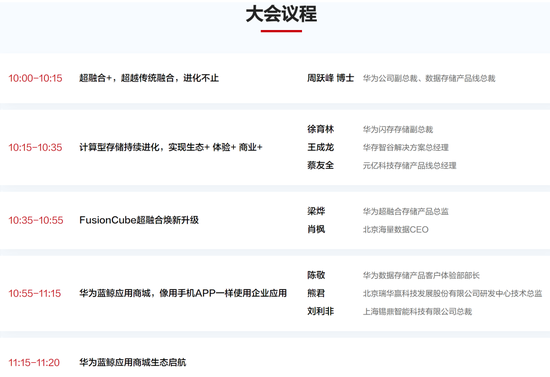The image size is (550, 377).
Task: Click speaker name 王成龙
Action: (x=321, y=147)
